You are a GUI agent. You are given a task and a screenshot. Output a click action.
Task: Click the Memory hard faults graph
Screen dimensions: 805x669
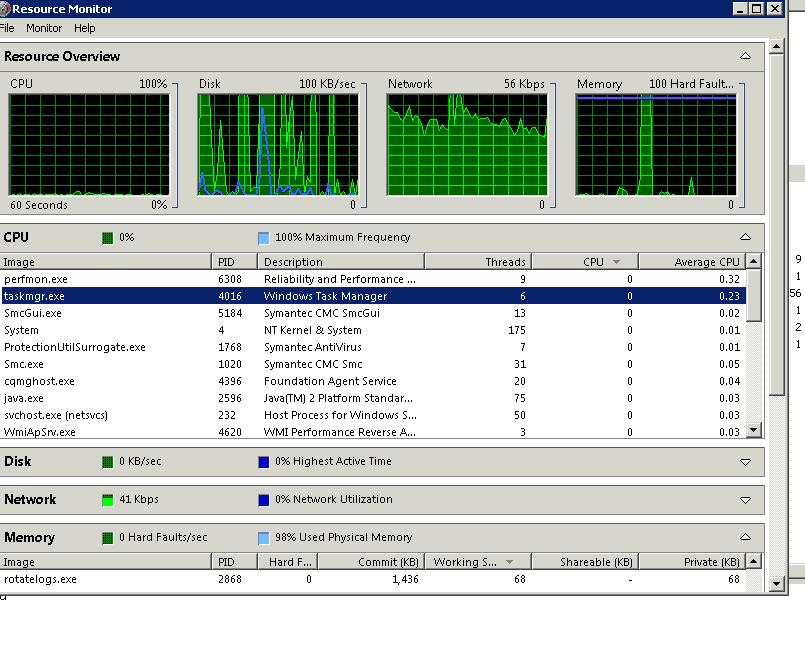(x=656, y=144)
